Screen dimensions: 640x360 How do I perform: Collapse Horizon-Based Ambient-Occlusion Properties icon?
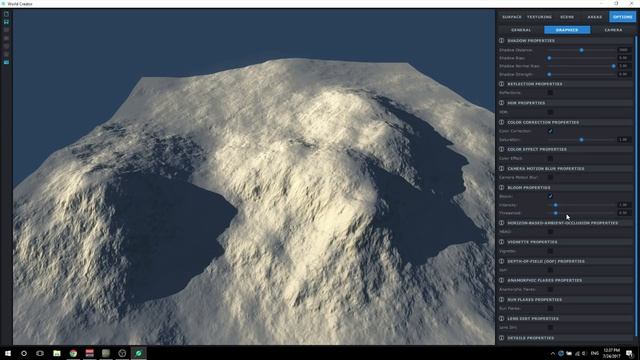[x=502, y=223]
